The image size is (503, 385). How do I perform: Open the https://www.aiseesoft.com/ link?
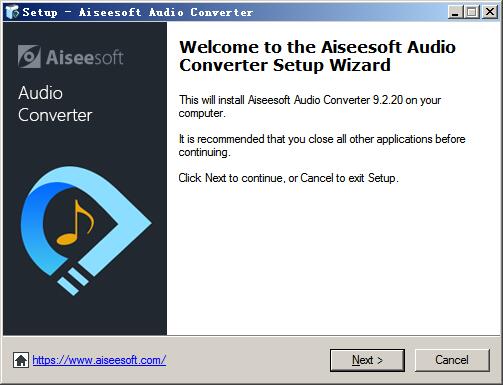[x=99, y=360]
